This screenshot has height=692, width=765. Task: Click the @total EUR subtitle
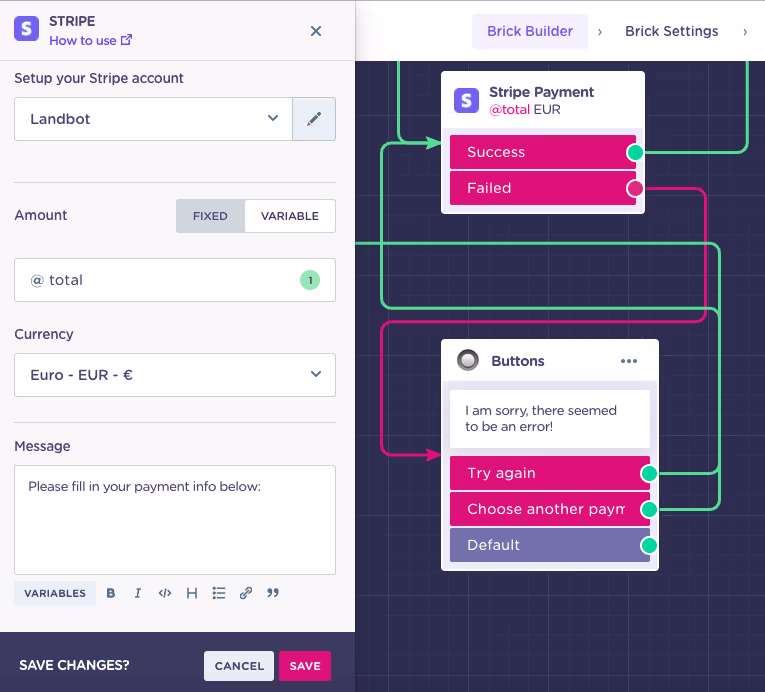coord(525,109)
